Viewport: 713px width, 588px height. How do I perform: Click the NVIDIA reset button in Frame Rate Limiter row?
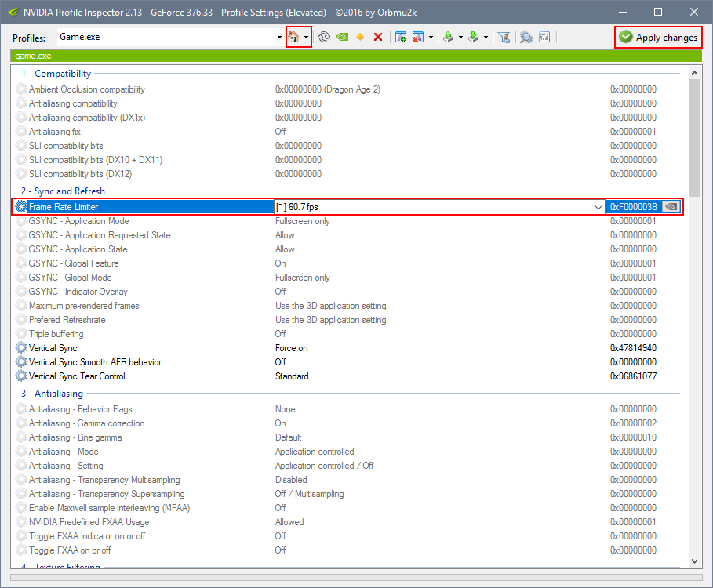(x=671, y=207)
